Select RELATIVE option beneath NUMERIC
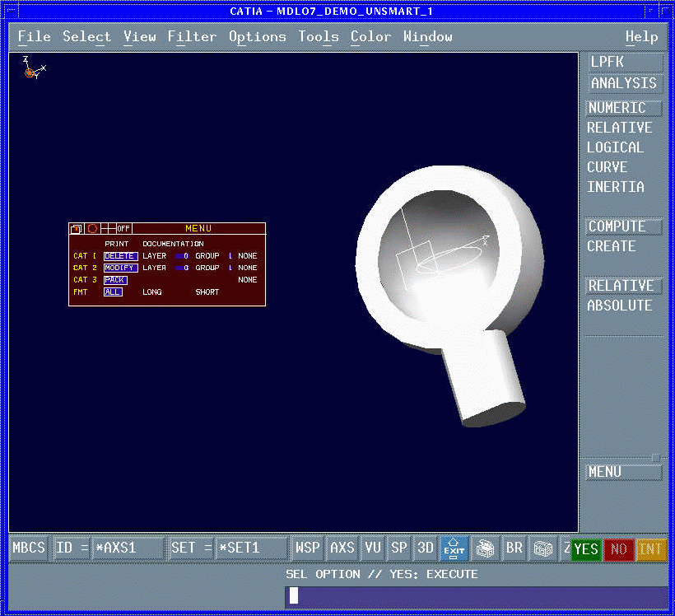Image resolution: width=675 pixels, height=616 pixels. click(x=620, y=128)
